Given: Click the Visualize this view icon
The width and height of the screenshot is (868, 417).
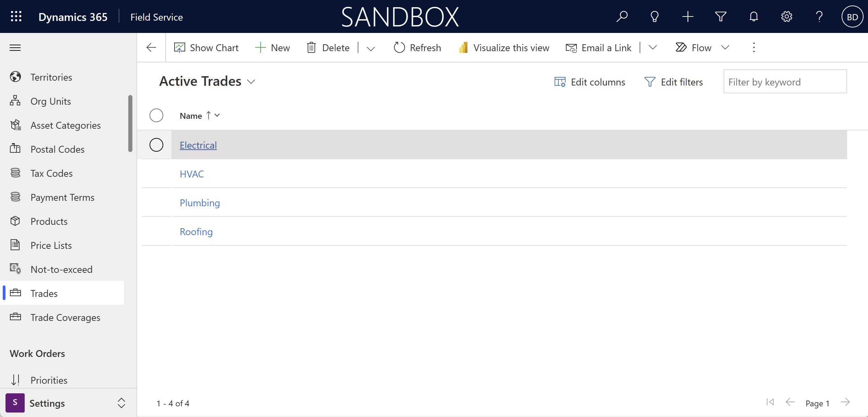Looking at the screenshot, I should (x=464, y=47).
